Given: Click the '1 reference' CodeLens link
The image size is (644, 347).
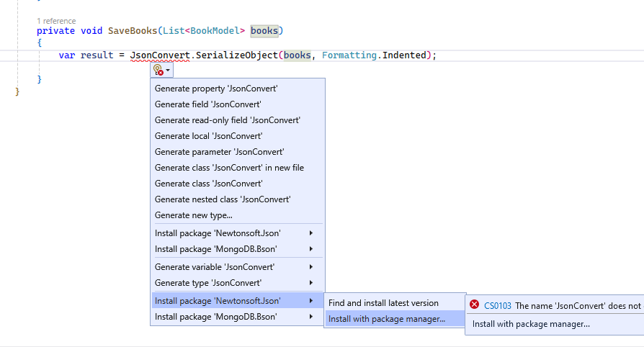Looking at the screenshot, I should pos(56,21).
